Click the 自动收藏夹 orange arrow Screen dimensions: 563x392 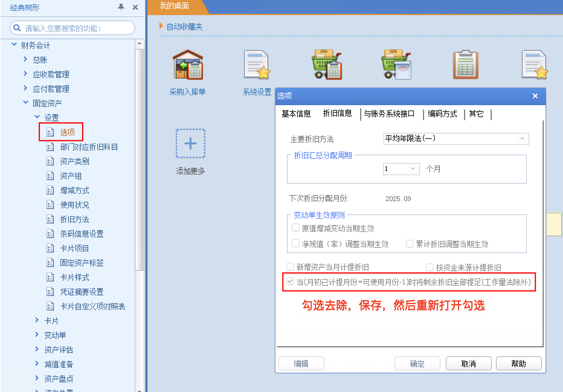[161, 26]
